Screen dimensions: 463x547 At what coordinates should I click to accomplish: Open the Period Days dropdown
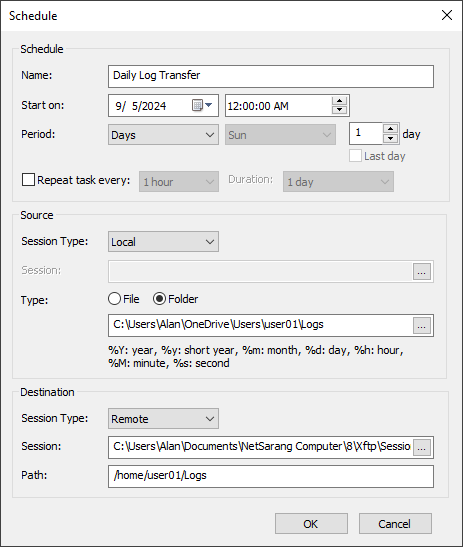(163, 135)
